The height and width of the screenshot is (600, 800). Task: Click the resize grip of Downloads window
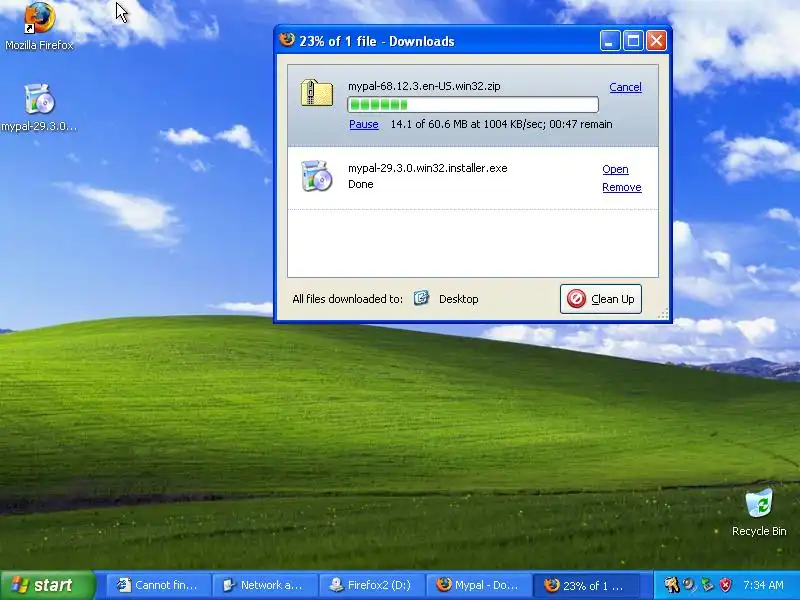[663, 314]
